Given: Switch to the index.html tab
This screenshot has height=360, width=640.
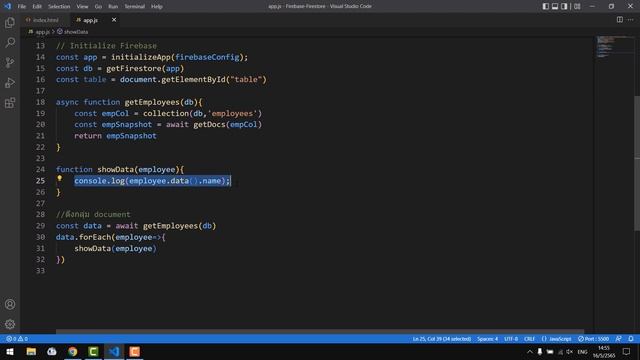Looking at the screenshot, I should tap(45, 20).
